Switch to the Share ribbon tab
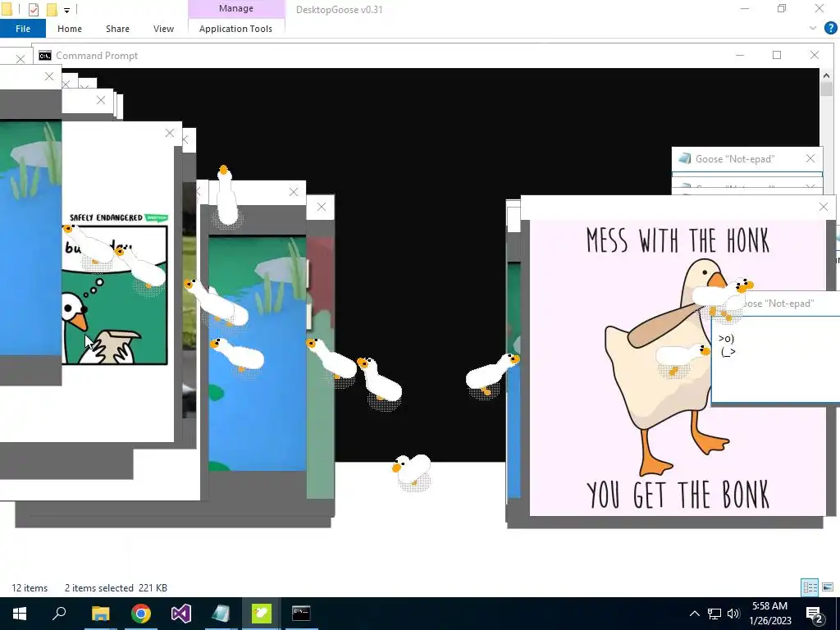The image size is (840, 630). (x=117, y=29)
